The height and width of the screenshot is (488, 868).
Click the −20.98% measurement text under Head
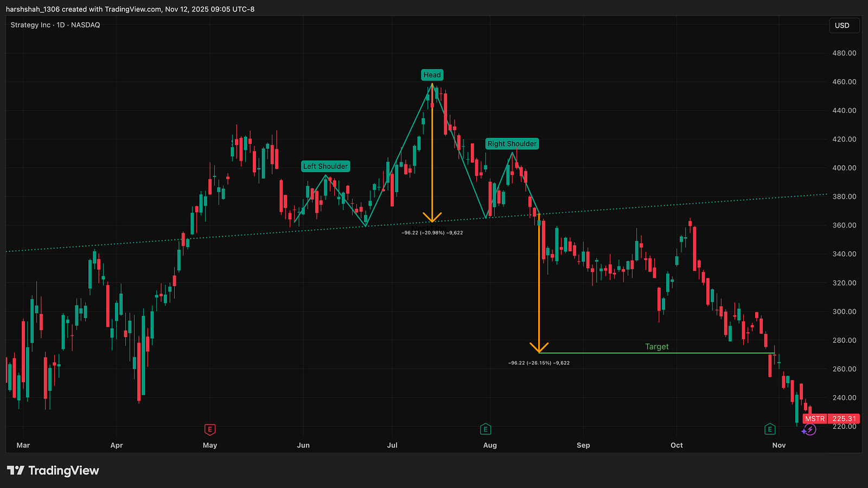click(x=432, y=233)
